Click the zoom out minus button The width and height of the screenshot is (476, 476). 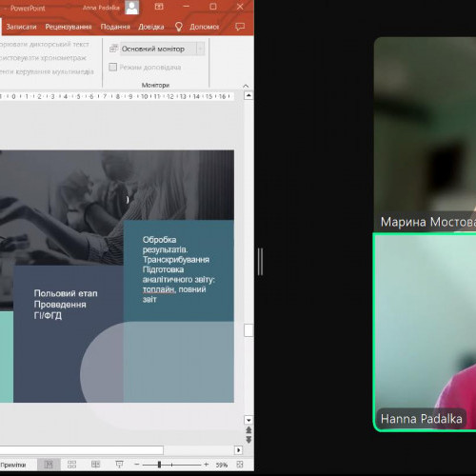[137, 465]
